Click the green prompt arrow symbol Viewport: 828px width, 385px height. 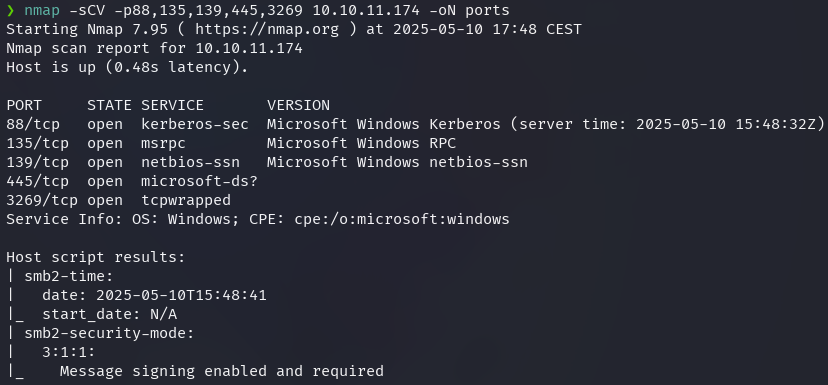point(11,10)
